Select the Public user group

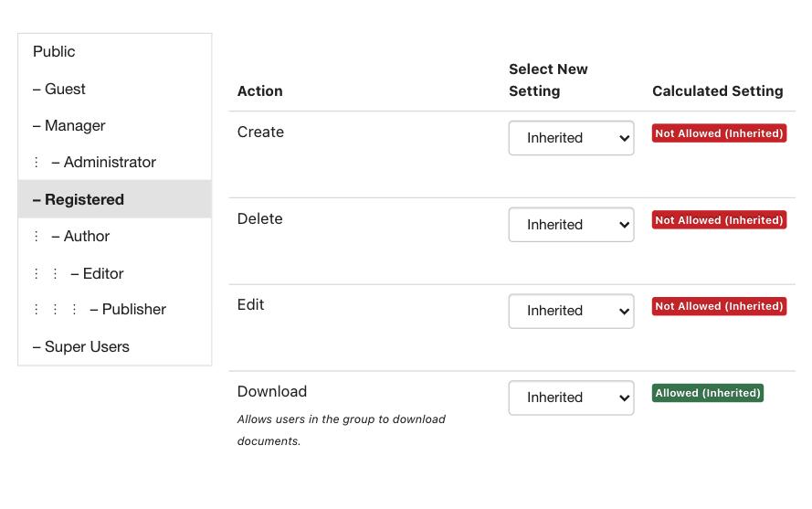point(114,52)
